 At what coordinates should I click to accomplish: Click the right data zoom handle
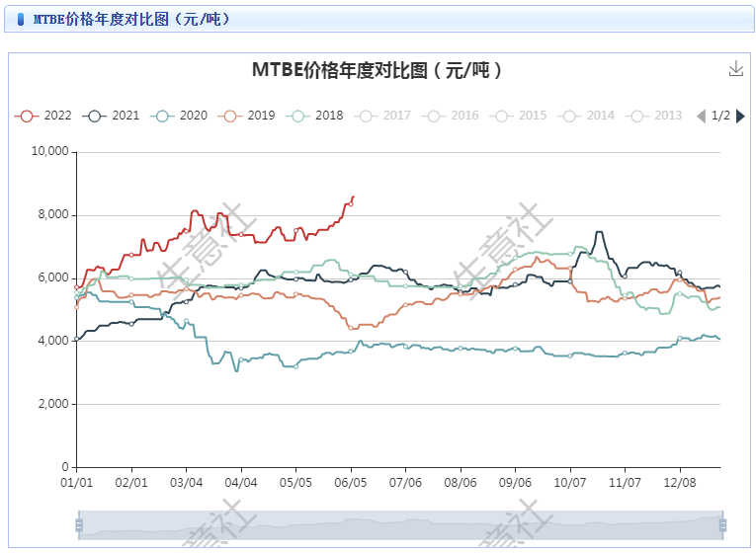(722, 525)
